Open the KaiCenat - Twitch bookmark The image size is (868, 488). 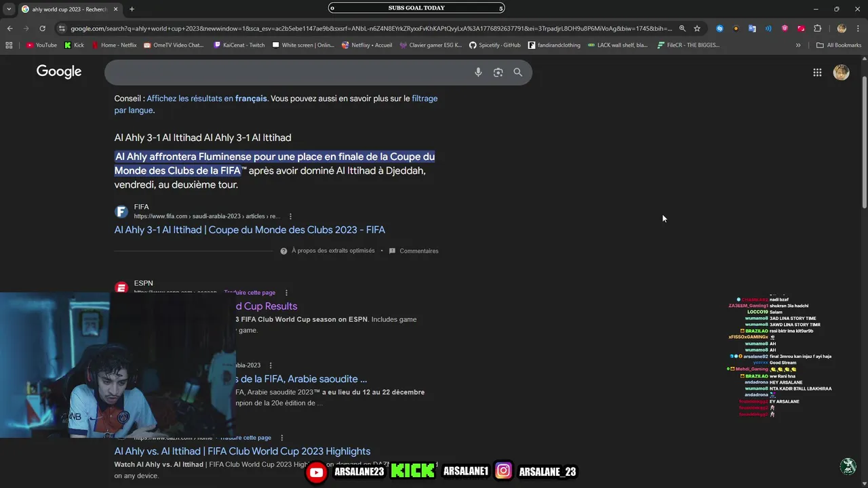pyautogui.click(x=239, y=45)
